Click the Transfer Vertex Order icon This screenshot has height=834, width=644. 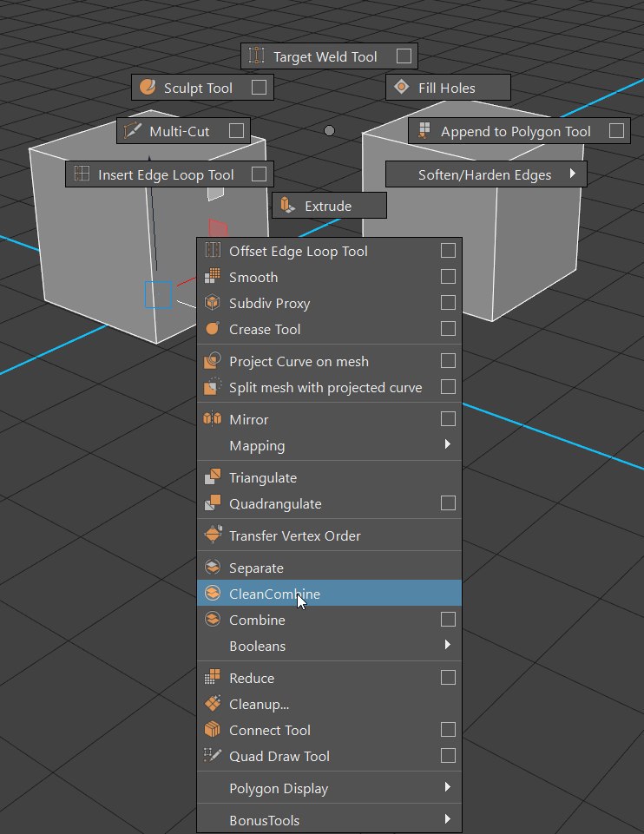pyautogui.click(x=213, y=535)
